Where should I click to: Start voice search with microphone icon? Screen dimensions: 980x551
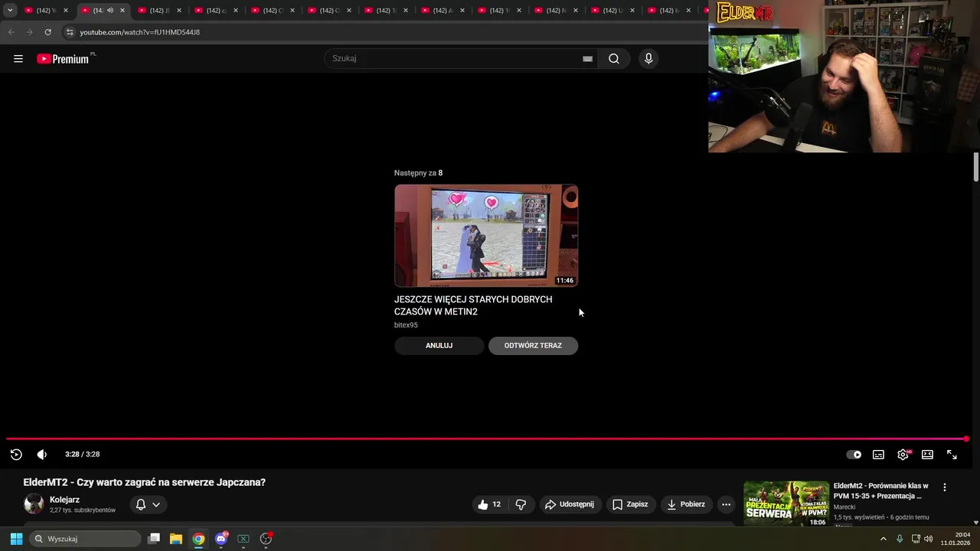648,59
